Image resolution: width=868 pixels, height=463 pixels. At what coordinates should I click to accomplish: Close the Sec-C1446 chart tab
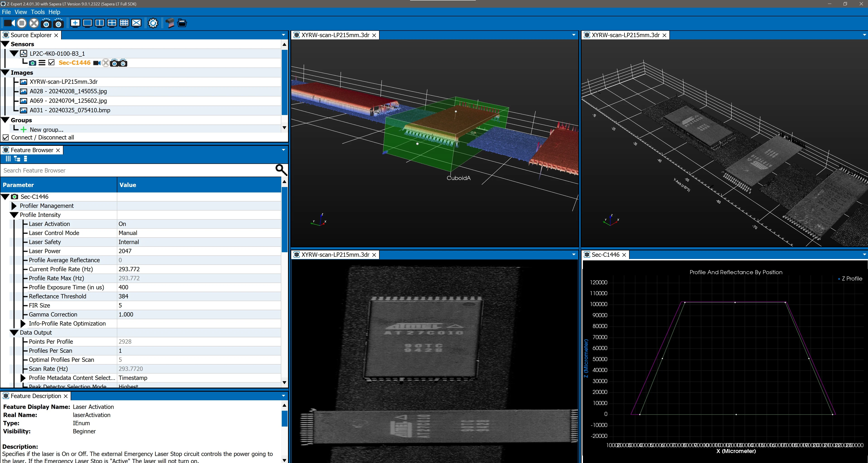624,255
